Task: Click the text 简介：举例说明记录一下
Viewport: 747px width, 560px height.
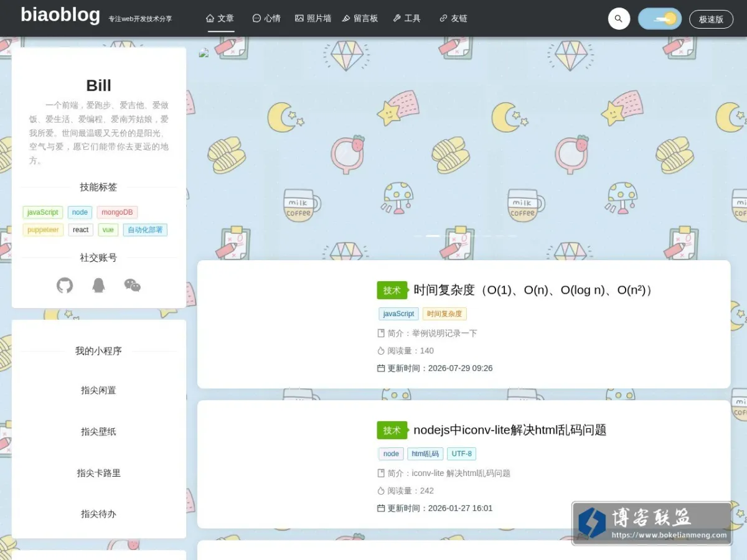Action: pyautogui.click(x=432, y=334)
